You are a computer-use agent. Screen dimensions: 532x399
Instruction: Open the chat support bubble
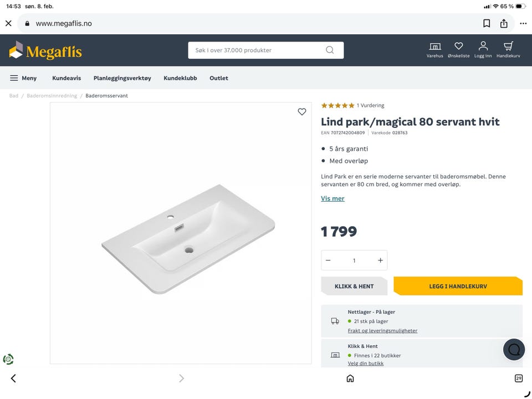click(514, 349)
